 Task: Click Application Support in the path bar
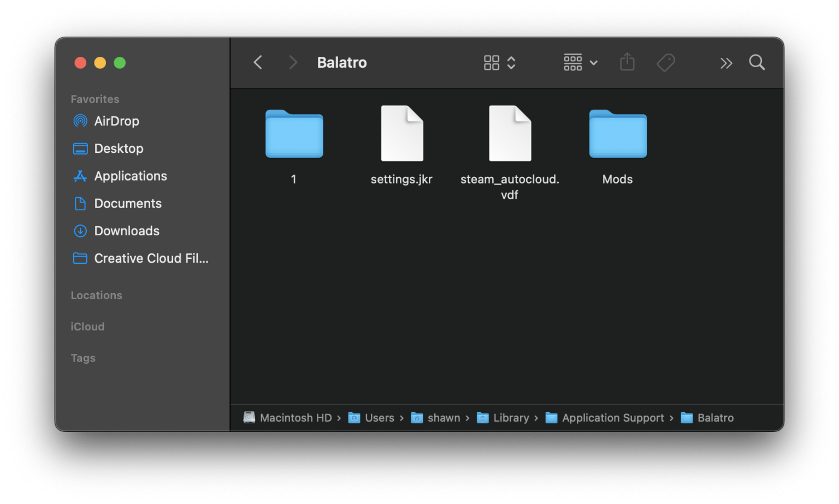click(612, 418)
